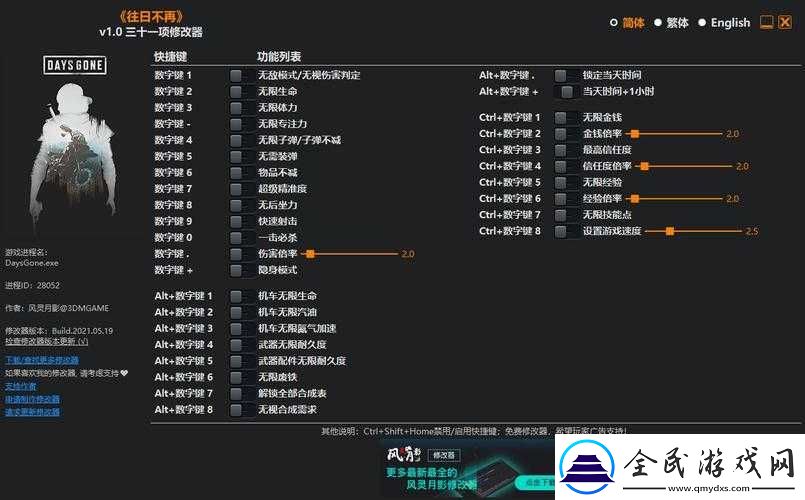Adjust the 伤害倍率 slider handle
This screenshot has height=500, width=805.
[310, 254]
